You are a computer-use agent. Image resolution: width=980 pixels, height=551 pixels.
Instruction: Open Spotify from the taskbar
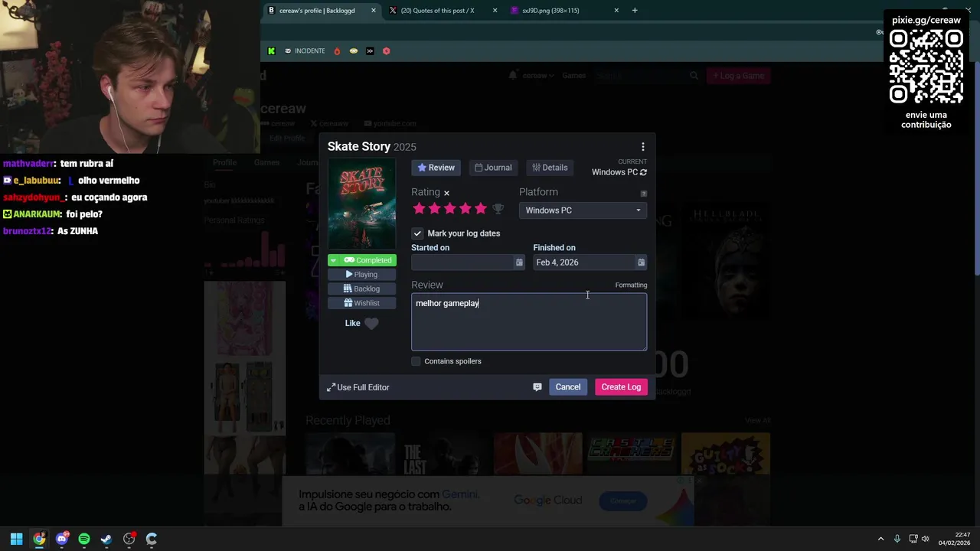[x=84, y=539]
